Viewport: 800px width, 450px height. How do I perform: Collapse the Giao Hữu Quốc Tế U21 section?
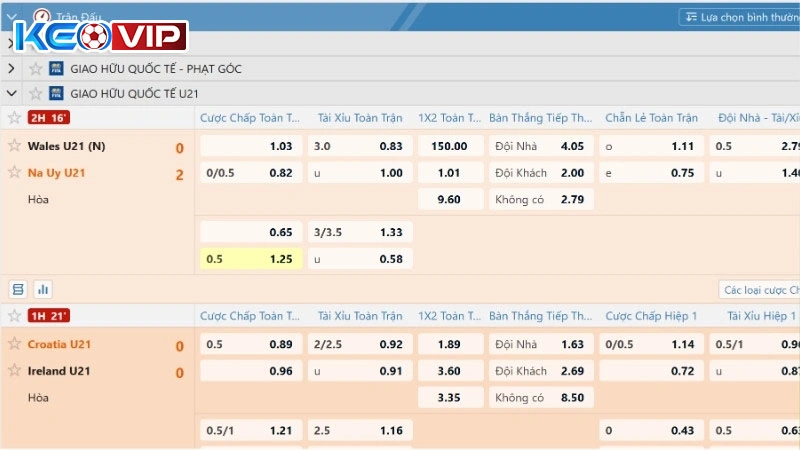pyautogui.click(x=11, y=93)
